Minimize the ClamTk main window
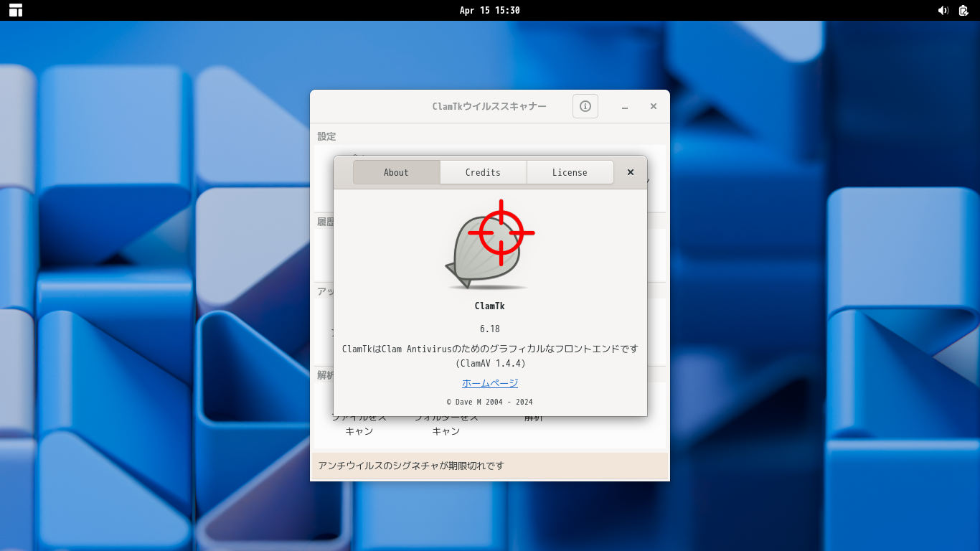 [625, 106]
